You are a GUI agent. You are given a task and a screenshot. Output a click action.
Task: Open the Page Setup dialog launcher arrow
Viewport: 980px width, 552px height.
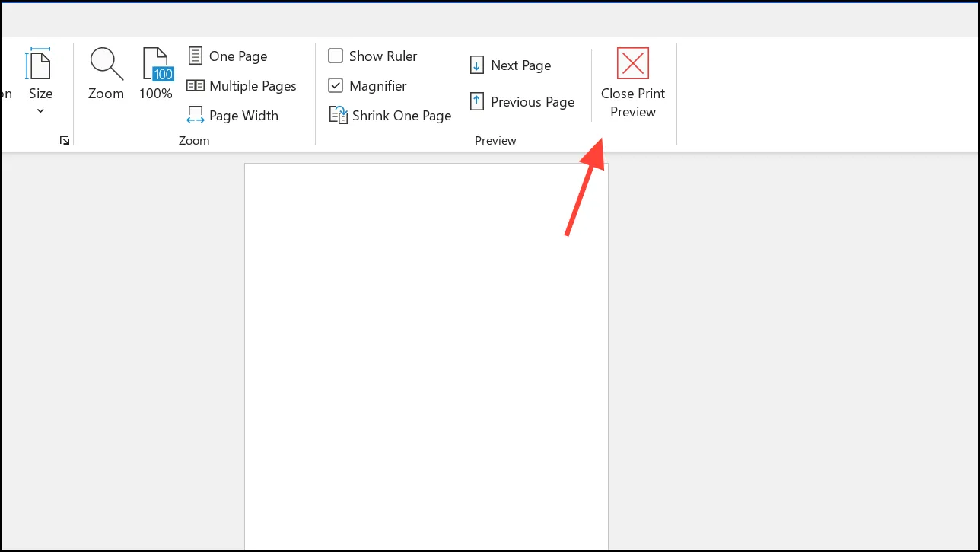click(x=65, y=140)
